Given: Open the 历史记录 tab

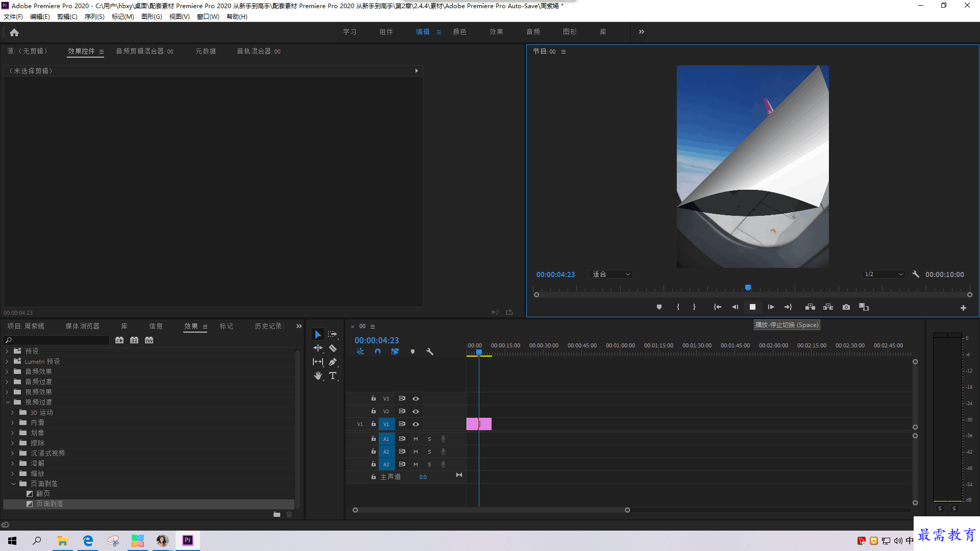Looking at the screenshot, I should point(268,326).
